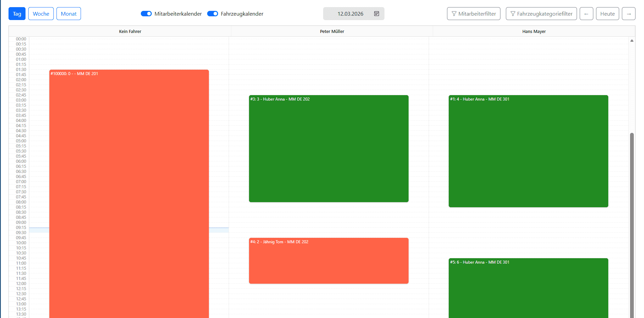Open the date picker calendar icon
This screenshot has height=318, width=644.
tap(377, 14)
